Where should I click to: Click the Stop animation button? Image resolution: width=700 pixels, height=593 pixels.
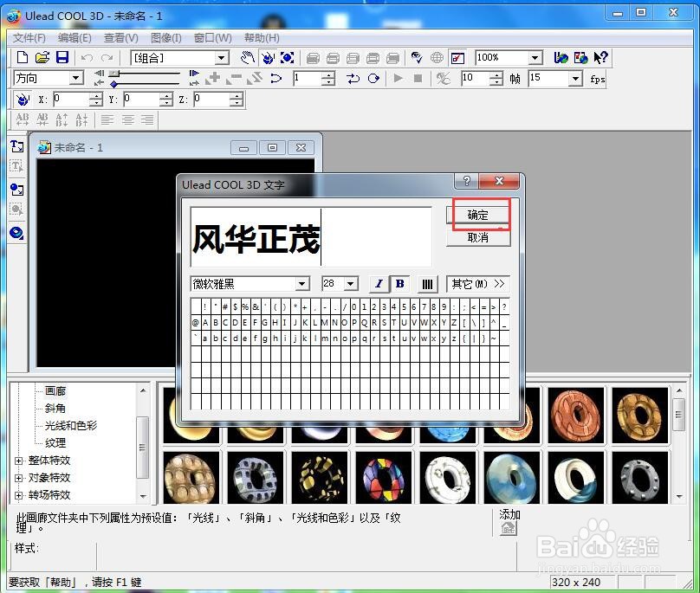pos(418,79)
